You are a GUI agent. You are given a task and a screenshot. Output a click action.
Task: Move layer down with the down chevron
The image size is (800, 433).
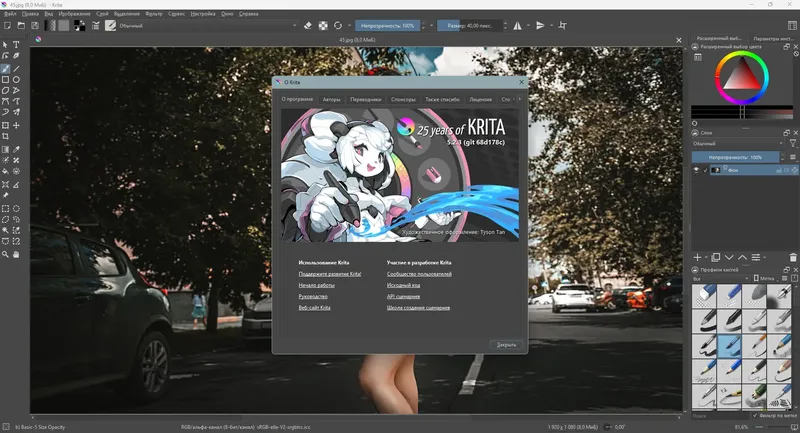729,258
